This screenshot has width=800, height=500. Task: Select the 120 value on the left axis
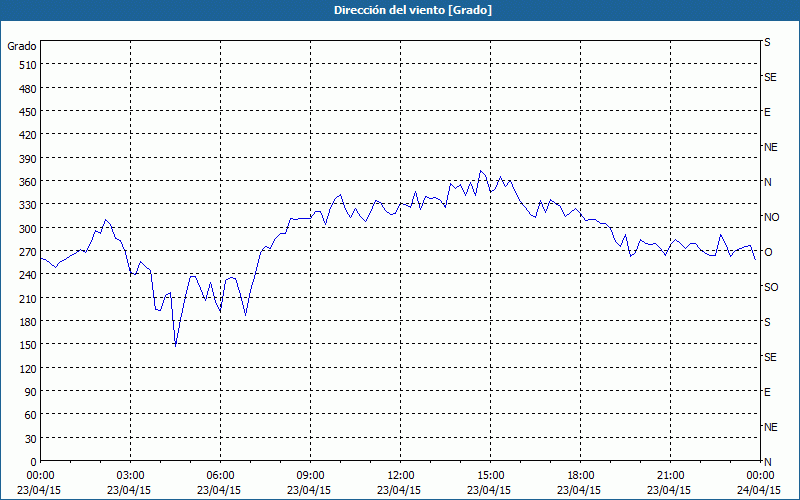pos(28,368)
